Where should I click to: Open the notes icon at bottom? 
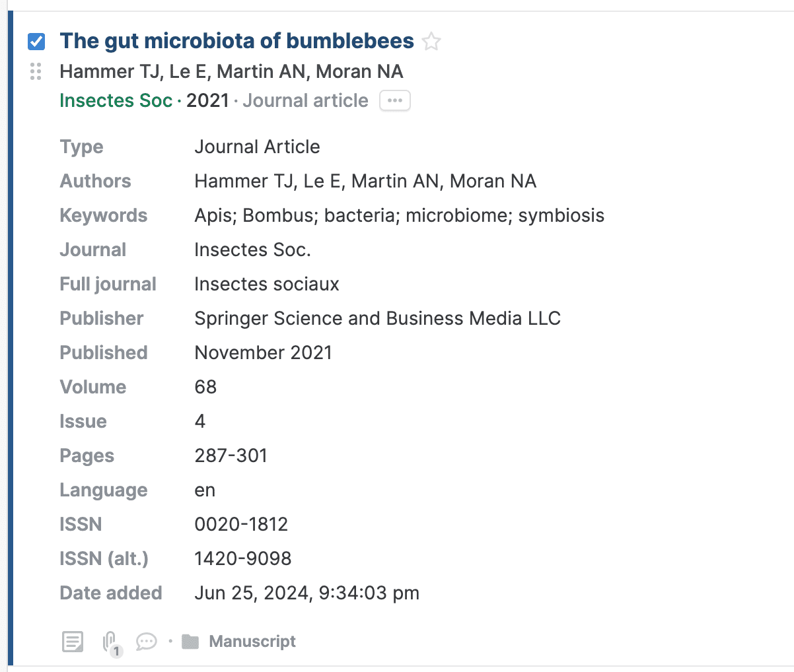click(x=73, y=641)
